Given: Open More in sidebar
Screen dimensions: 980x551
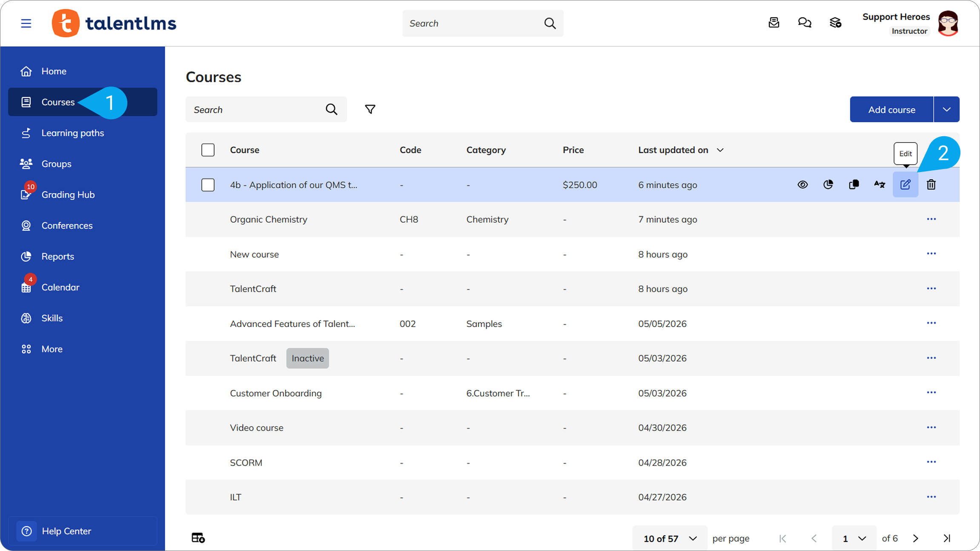Looking at the screenshot, I should coord(83,349).
